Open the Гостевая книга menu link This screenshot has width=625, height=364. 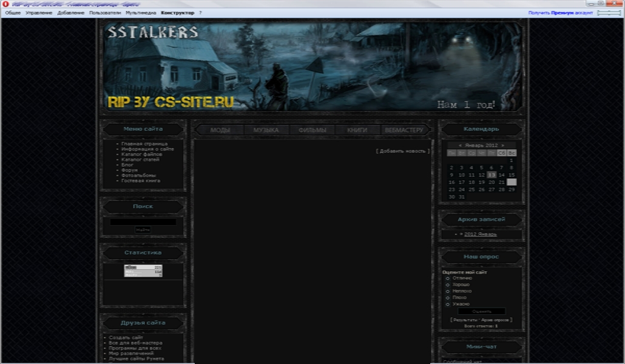pyautogui.click(x=141, y=181)
